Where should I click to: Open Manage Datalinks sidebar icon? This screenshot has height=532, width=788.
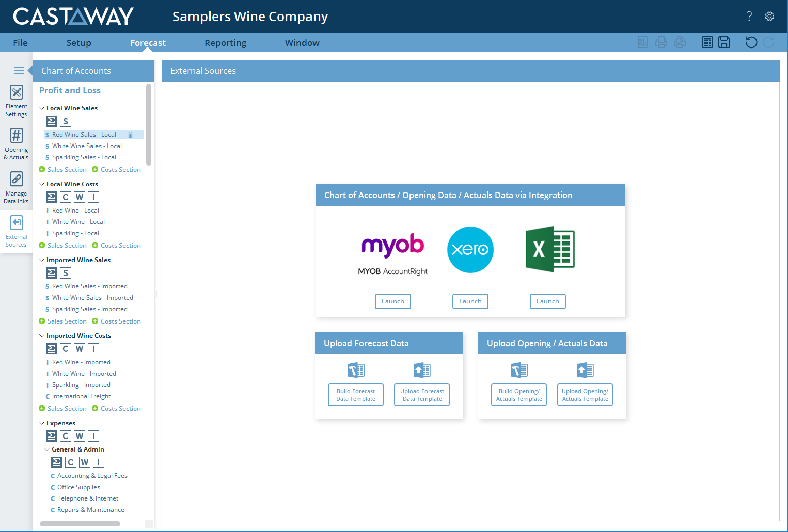(x=17, y=188)
